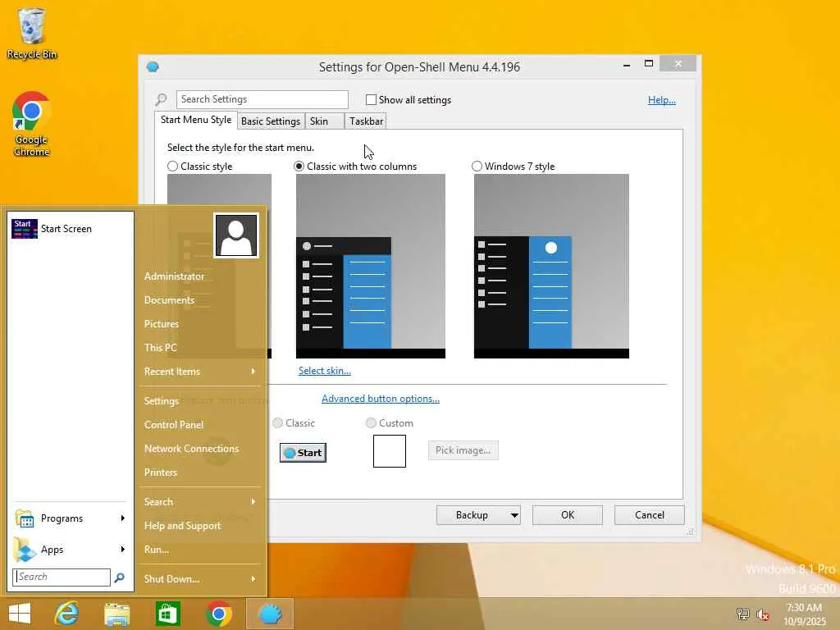Expand the Apps submenu

(x=123, y=550)
